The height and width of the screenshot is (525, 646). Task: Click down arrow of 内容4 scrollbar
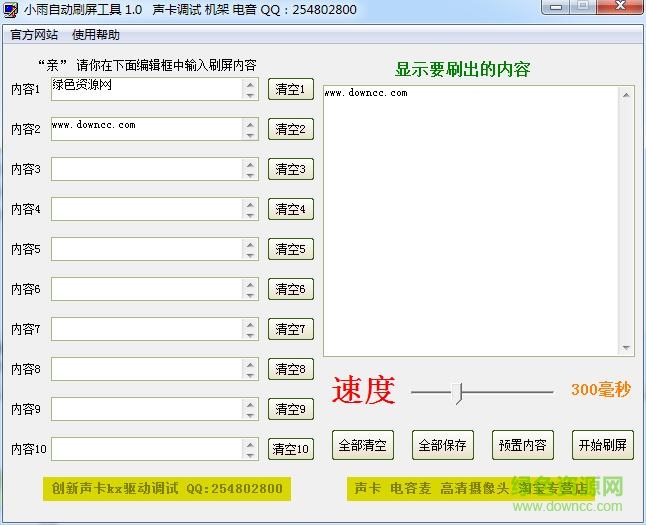[x=250, y=215]
